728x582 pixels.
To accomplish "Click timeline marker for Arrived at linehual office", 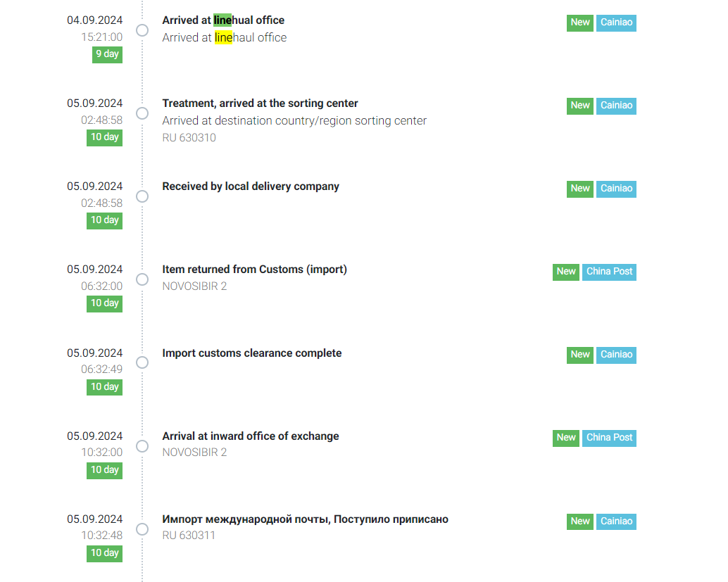I will [x=142, y=30].
